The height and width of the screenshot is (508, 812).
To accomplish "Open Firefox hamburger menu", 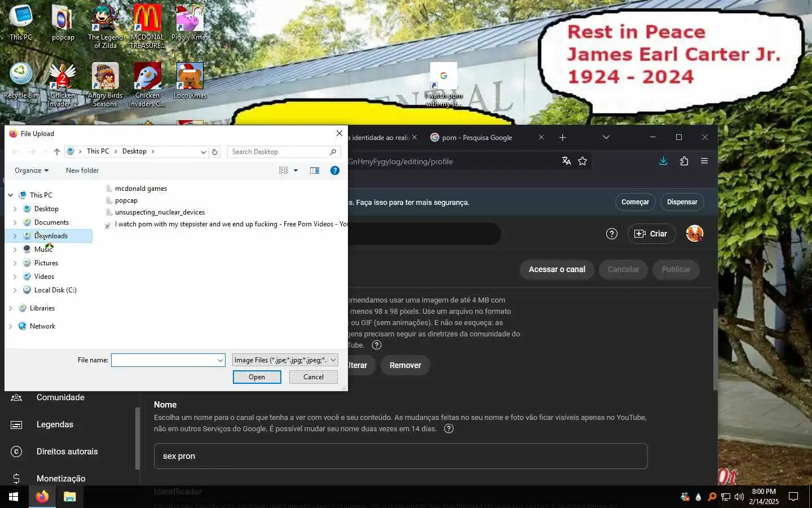I will coord(704,161).
